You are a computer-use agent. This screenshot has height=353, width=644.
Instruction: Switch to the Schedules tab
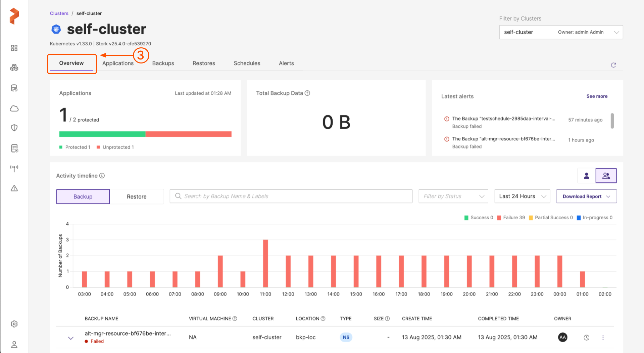(x=247, y=63)
